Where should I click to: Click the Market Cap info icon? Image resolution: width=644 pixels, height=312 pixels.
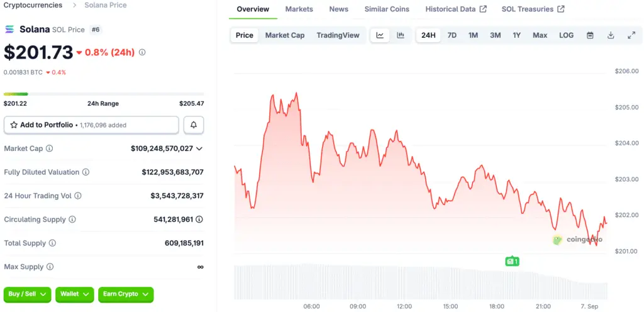pos(49,148)
